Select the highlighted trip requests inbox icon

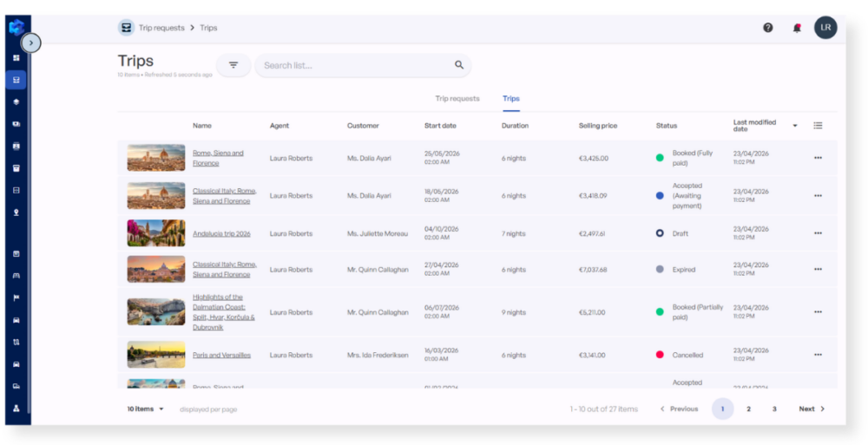(x=16, y=80)
